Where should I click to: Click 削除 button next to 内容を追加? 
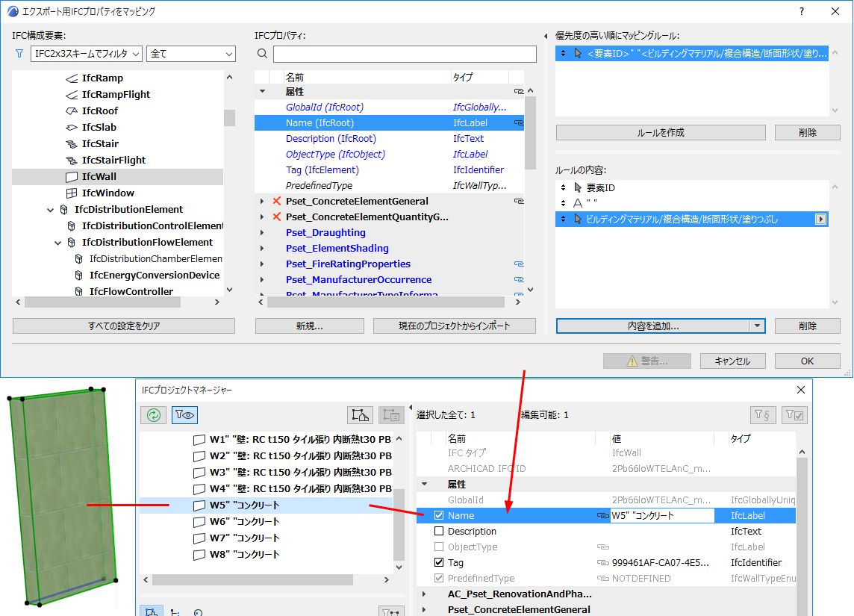tap(808, 326)
